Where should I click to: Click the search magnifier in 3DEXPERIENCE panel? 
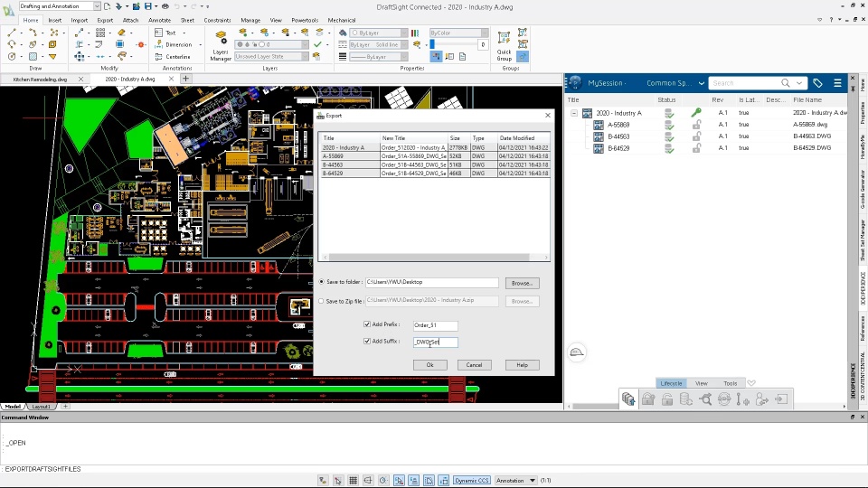click(x=785, y=83)
